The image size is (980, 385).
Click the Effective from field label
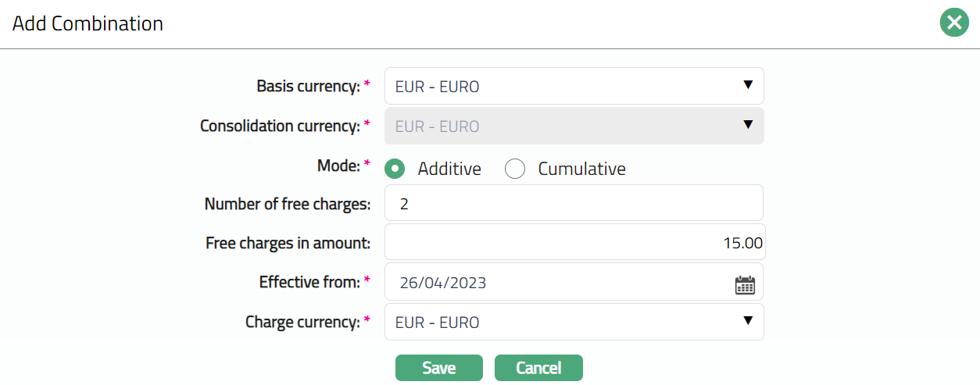pyautogui.click(x=309, y=282)
